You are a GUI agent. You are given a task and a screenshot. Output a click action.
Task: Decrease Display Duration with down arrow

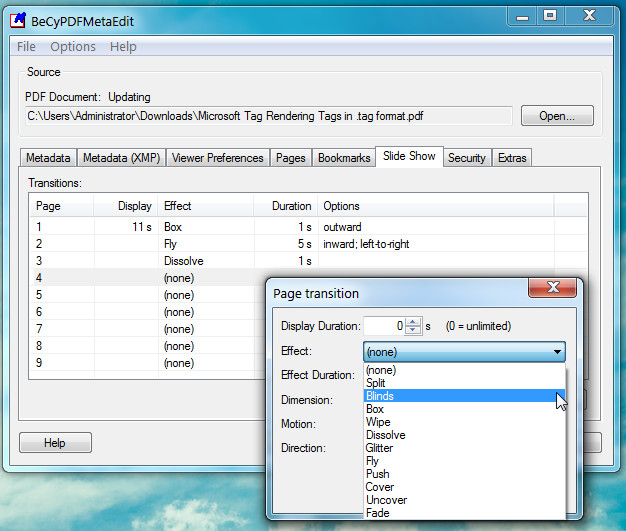click(x=413, y=331)
